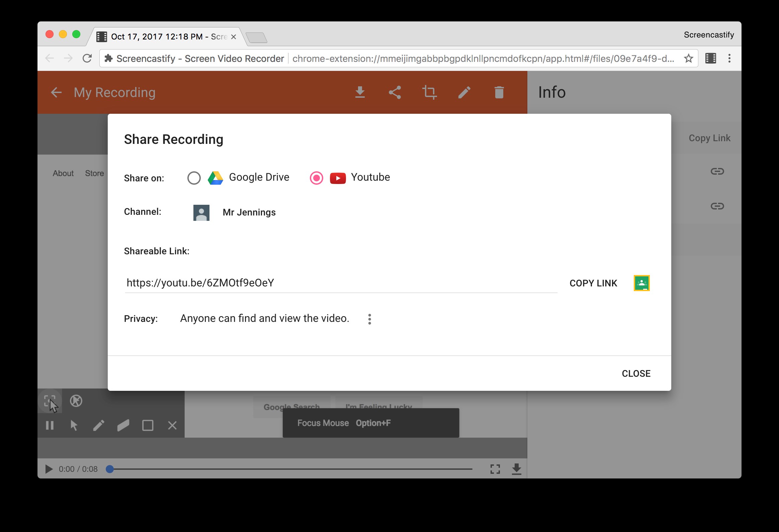This screenshot has width=779, height=532.
Task: Click the shareable youtu.be link field
Action: pos(341,283)
